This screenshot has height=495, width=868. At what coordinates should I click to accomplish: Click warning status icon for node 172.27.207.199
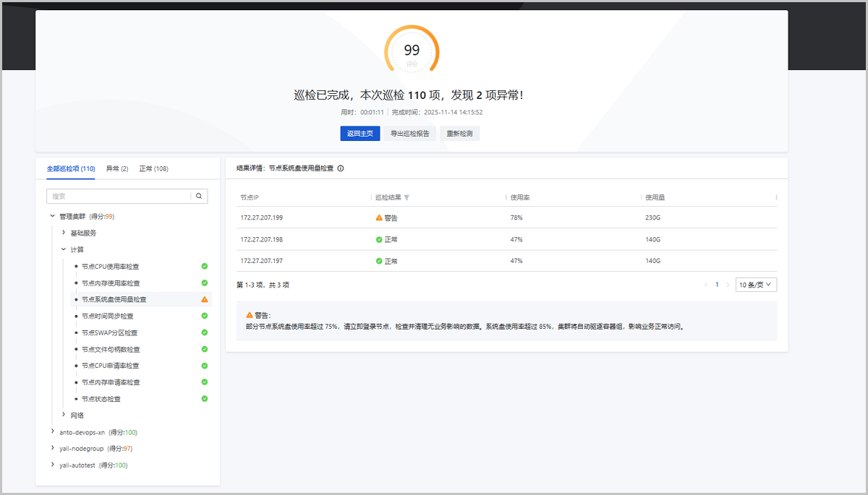379,218
